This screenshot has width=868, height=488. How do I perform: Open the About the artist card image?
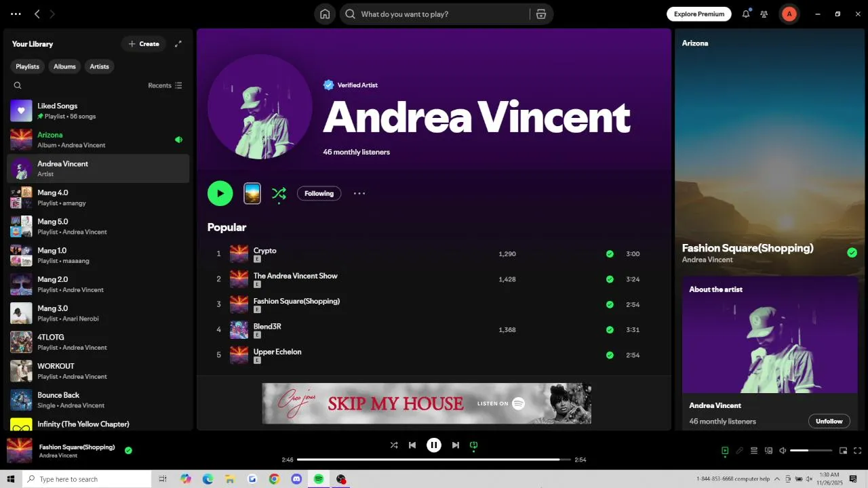point(770,335)
